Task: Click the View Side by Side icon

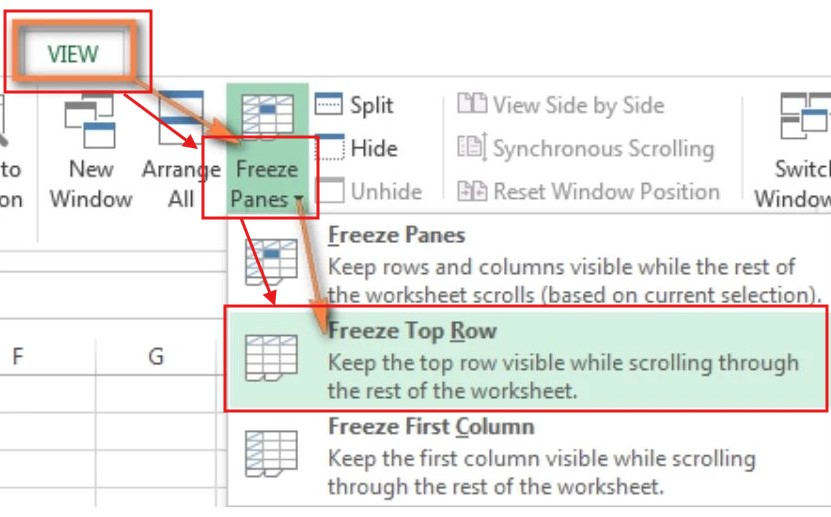Action: click(x=472, y=103)
